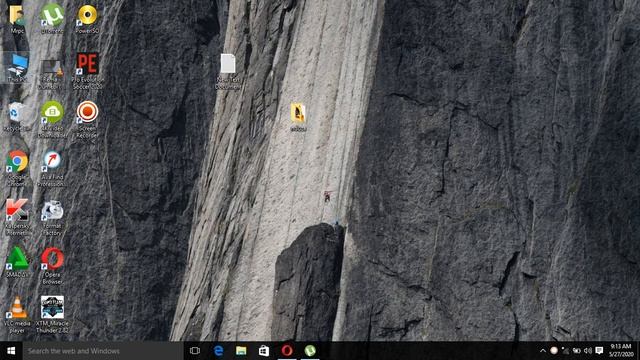
Task: Select the XTM Miracle Thunder 2.82 shortcut
Action: tap(52, 314)
